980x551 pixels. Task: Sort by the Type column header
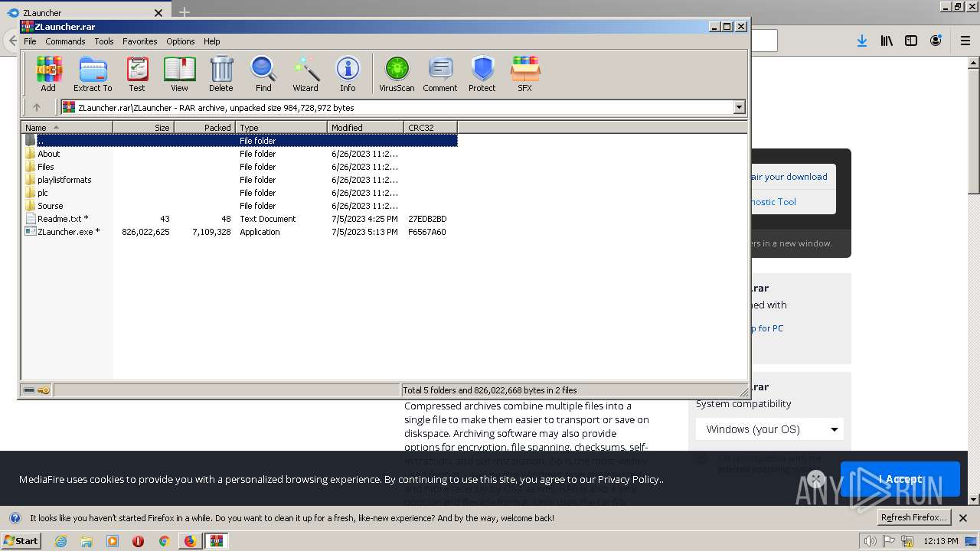pyautogui.click(x=282, y=128)
